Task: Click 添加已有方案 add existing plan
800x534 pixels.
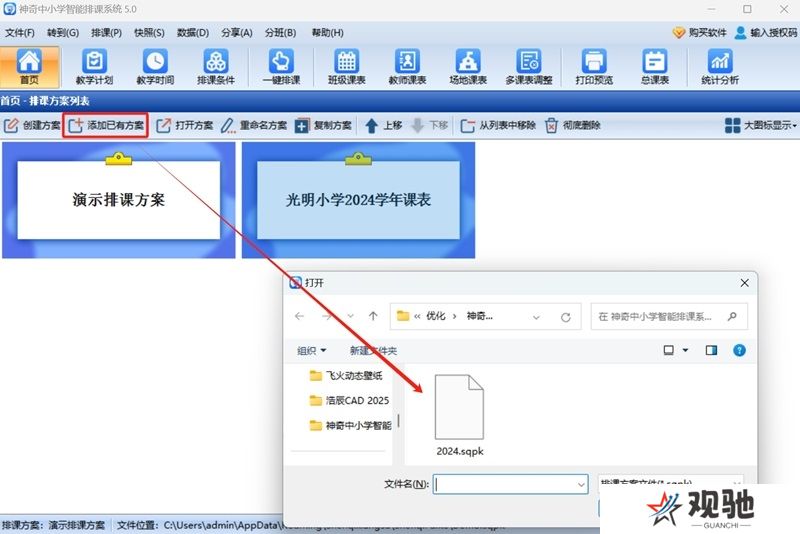Action: click(x=106, y=125)
